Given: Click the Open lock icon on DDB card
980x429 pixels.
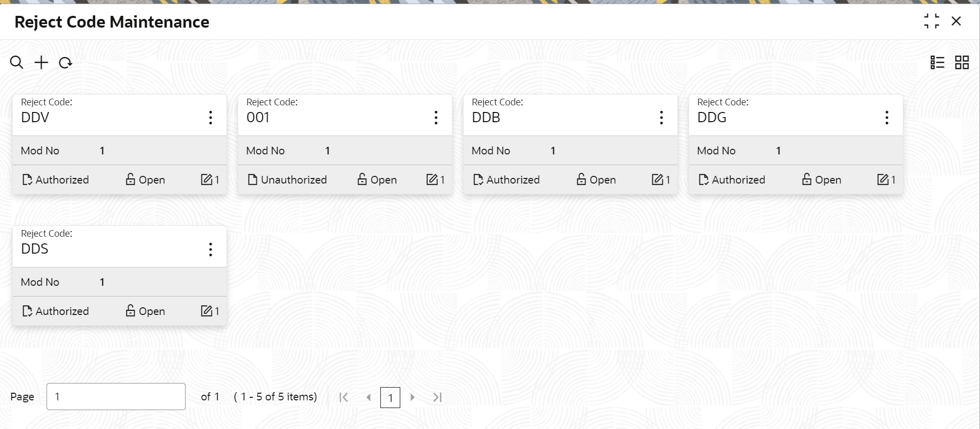Looking at the screenshot, I should [x=581, y=179].
